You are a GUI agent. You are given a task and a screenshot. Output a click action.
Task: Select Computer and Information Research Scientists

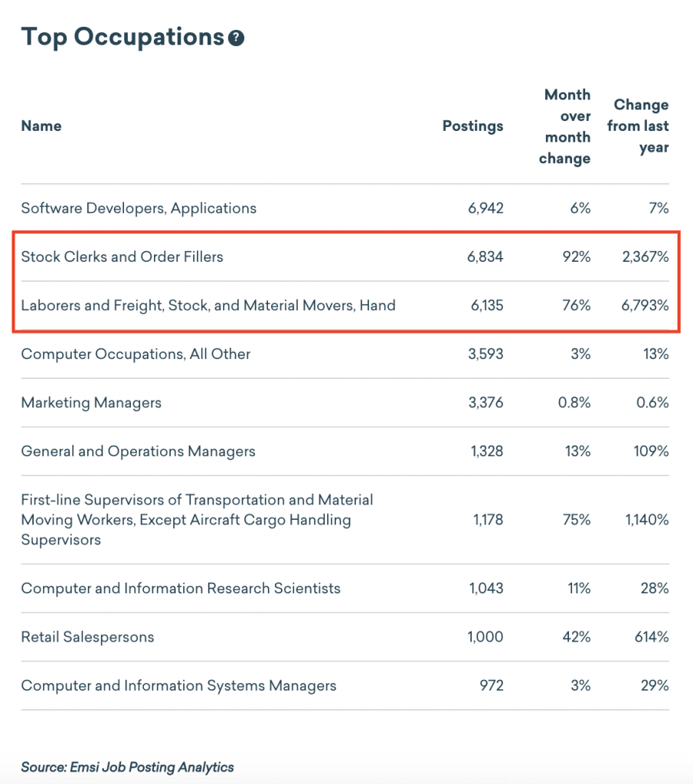point(181,589)
